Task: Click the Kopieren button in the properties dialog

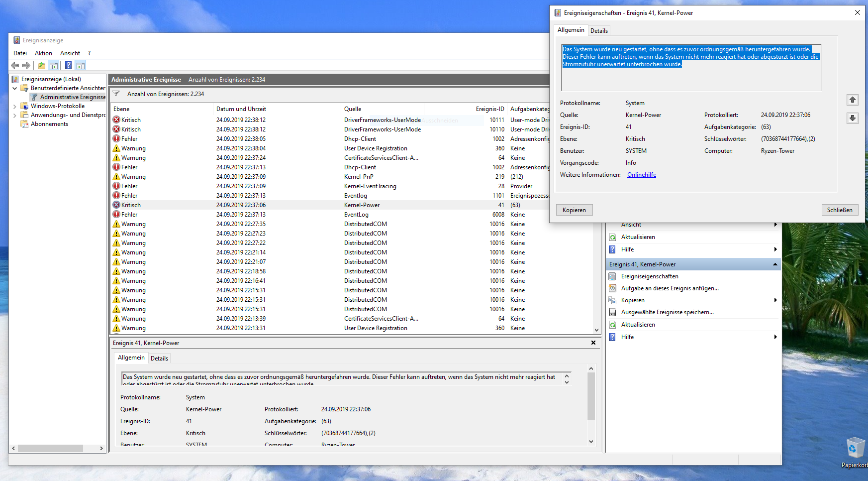Action: tap(574, 210)
